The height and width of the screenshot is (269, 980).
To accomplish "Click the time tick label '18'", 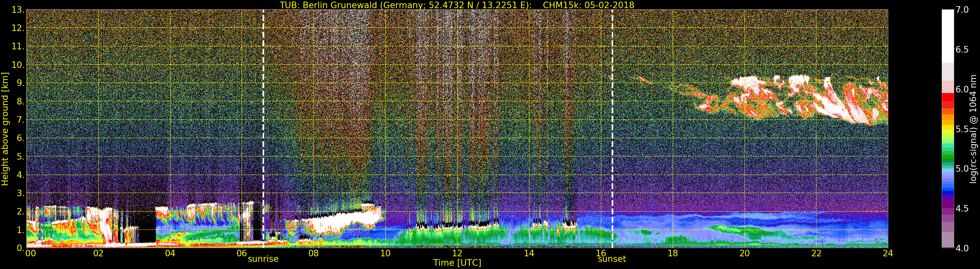I will click(673, 253).
